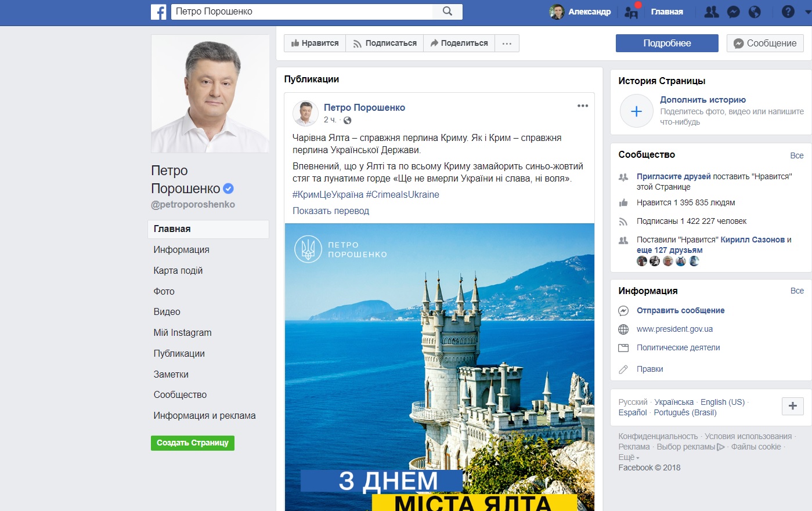
Task: Click the blue verified badge next to Порошенко
Action: point(228,189)
